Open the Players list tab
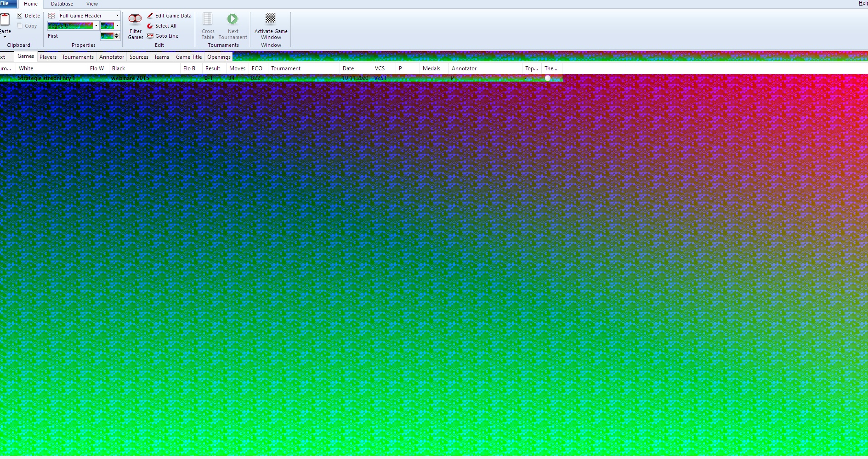Viewport: 868px width, 459px height. (x=48, y=57)
